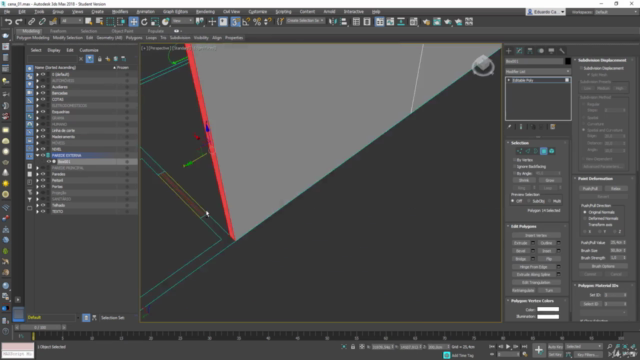Switch to the Freeform ribbon tab
The height and width of the screenshot is (360, 640).
pyautogui.click(x=58, y=31)
